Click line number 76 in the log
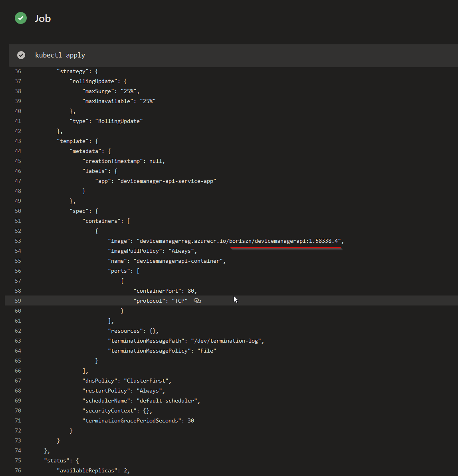458x476 pixels. tap(18, 470)
